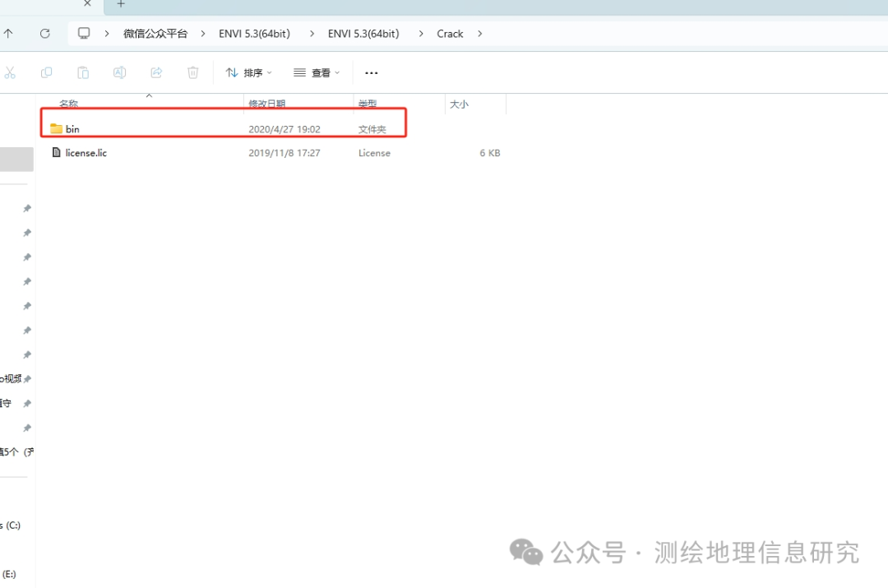The width and height of the screenshot is (888, 588).
Task: Open the 查看 (View) dropdown
Action: (316, 72)
